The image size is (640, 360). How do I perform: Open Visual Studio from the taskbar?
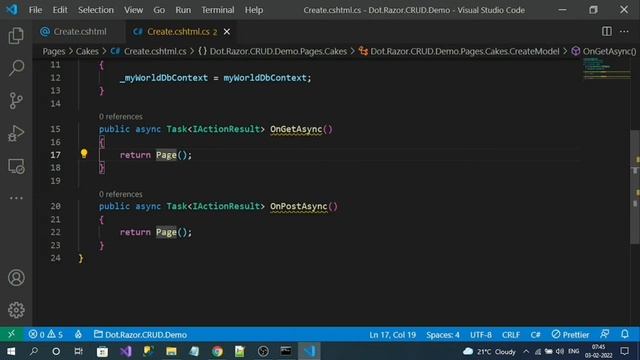click(126, 351)
